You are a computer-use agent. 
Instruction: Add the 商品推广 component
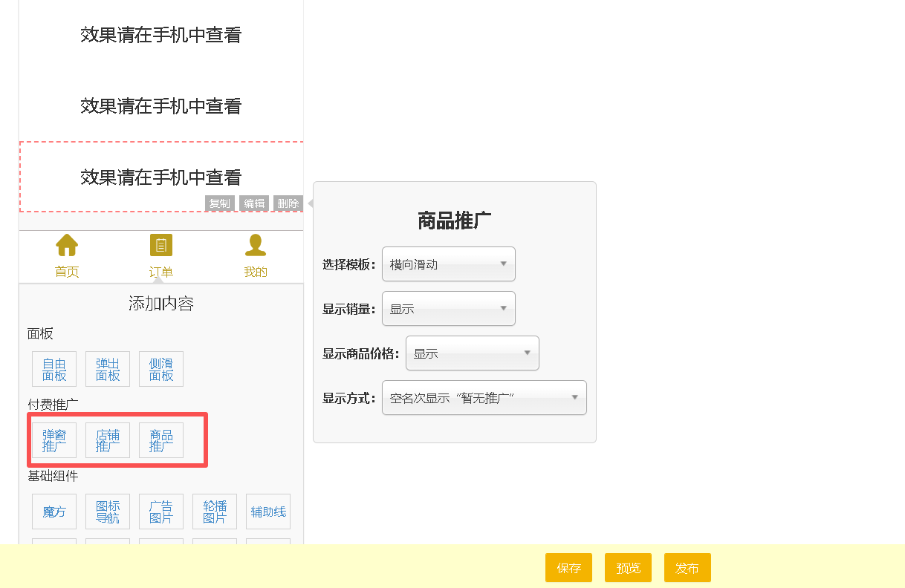161,440
